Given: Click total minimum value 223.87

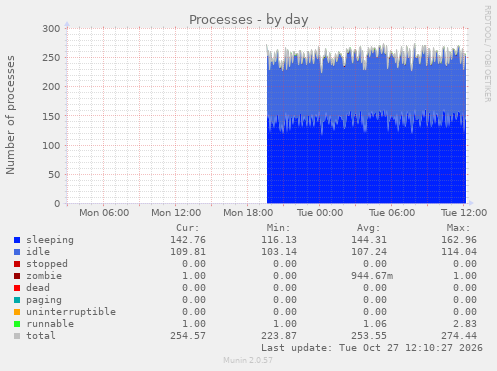Looking at the screenshot, I should tap(279, 336).
